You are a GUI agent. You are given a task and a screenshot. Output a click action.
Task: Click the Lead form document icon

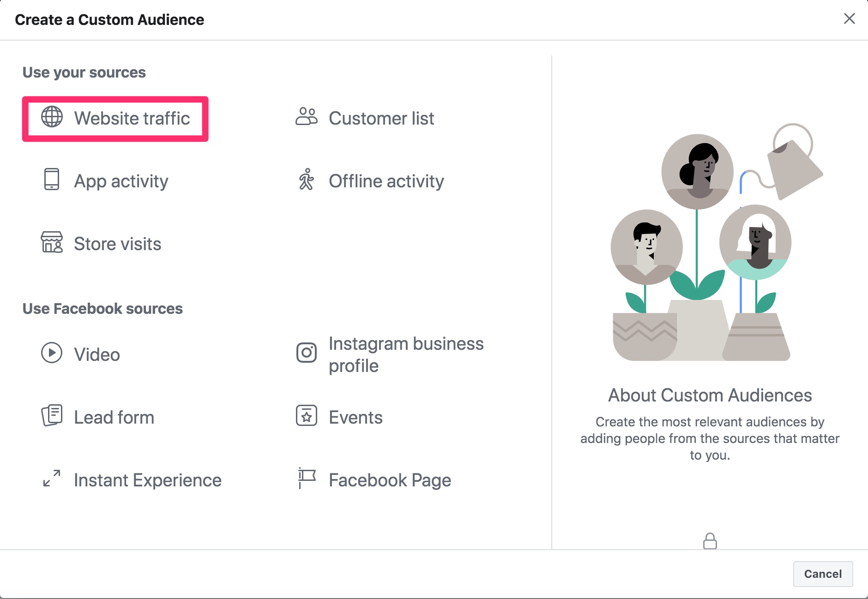pyautogui.click(x=52, y=415)
